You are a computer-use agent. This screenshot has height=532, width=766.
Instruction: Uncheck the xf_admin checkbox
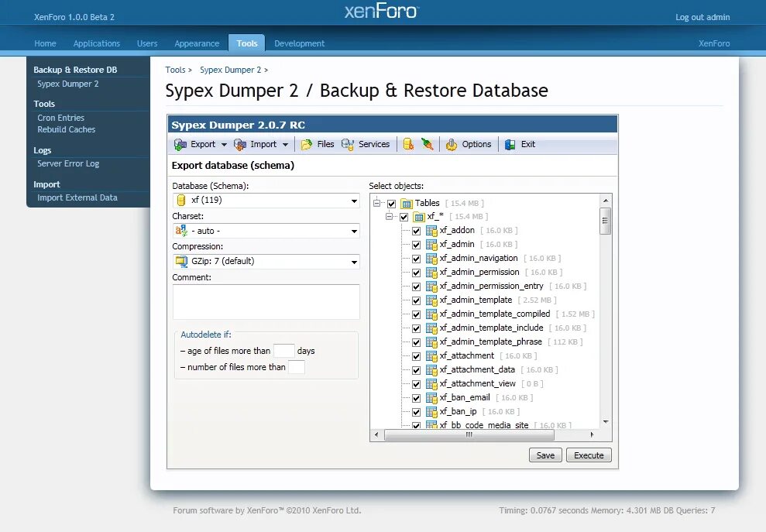[x=416, y=245]
